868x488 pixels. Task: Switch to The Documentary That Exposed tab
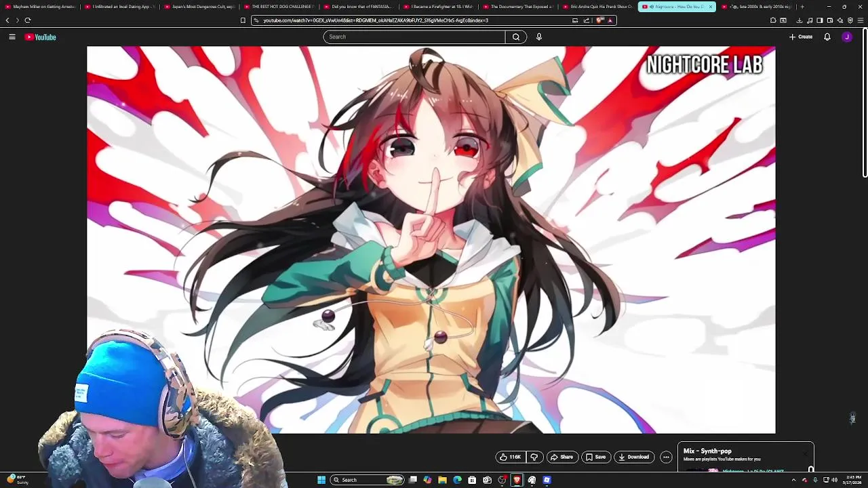[517, 7]
